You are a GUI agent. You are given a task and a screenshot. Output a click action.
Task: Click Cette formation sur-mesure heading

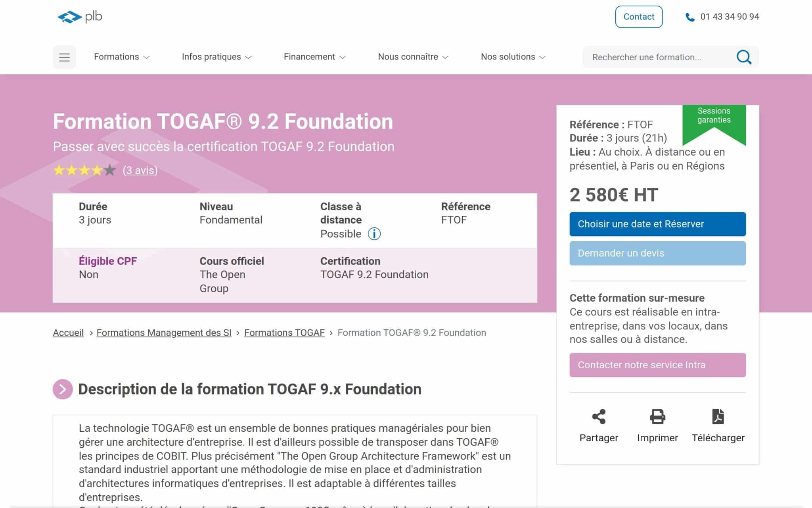[637, 298]
